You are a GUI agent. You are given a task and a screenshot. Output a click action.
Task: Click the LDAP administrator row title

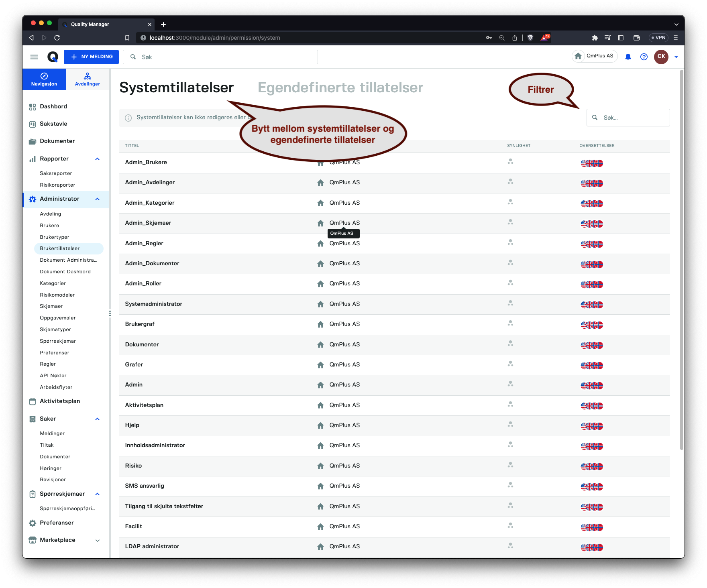(152, 547)
